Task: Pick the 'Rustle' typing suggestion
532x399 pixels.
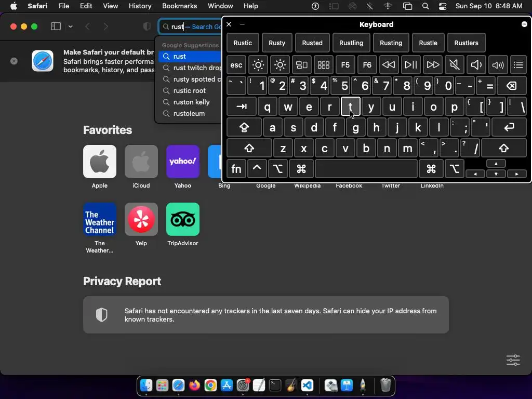Action: point(428,43)
